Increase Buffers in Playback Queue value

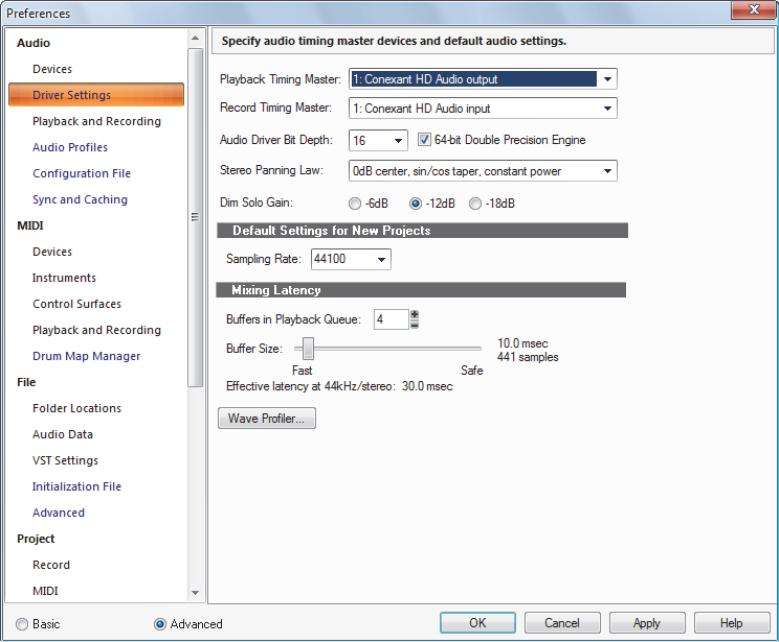click(415, 314)
